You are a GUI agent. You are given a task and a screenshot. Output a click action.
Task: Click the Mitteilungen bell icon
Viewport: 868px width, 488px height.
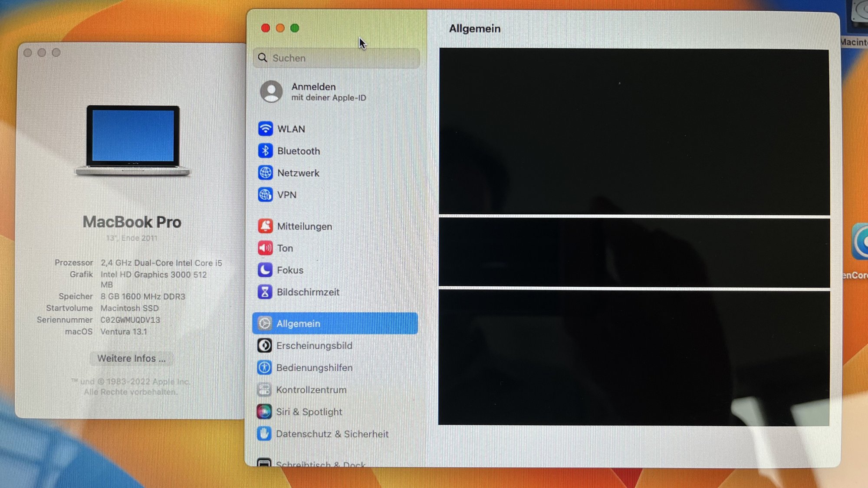point(265,226)
